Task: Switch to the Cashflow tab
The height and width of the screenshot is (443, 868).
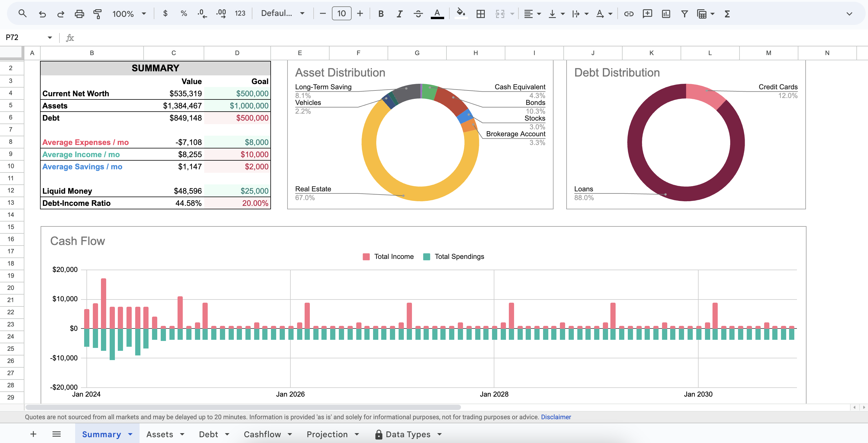Action: coord(262,434)
